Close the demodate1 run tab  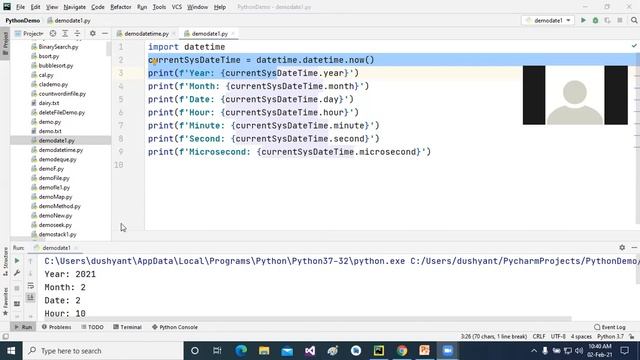(x=76, y=248)
